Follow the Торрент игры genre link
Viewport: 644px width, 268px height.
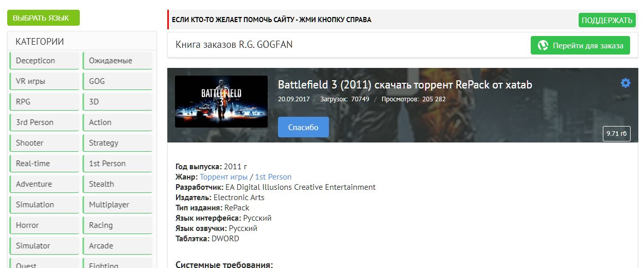[223, 177]
